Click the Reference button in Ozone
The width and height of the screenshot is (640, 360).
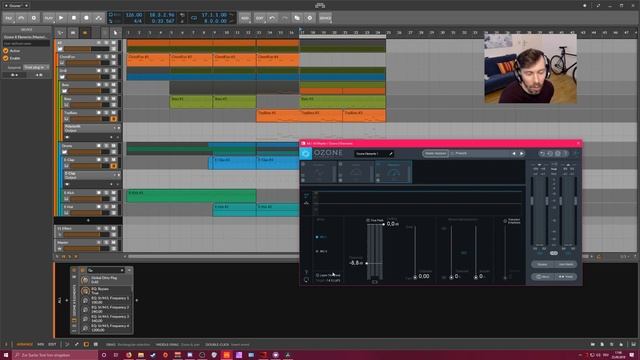coord(542,277)
